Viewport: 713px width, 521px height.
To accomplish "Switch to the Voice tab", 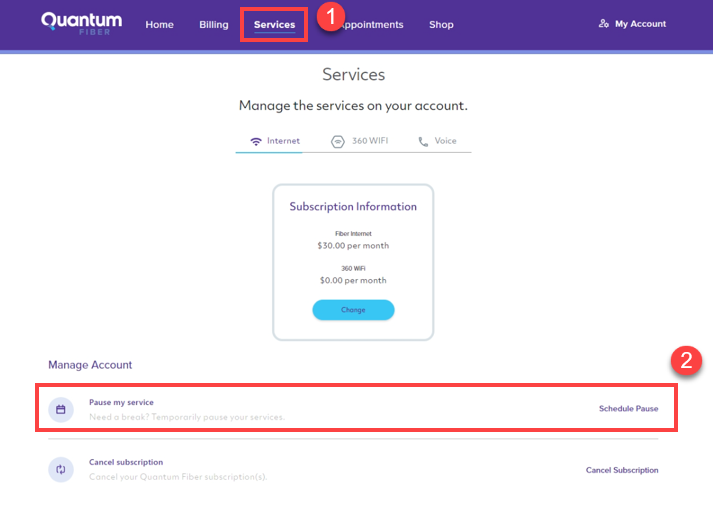I will point(437,141).
